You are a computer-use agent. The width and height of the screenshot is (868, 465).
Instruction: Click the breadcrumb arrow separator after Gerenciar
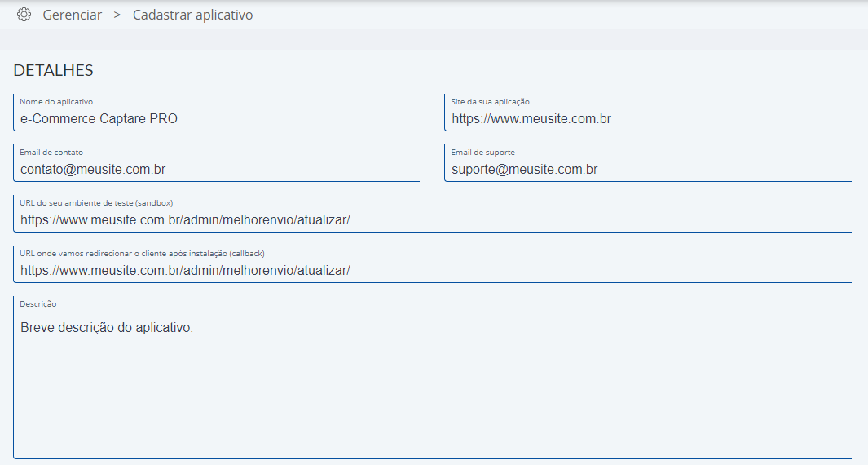tap(117, 15)
